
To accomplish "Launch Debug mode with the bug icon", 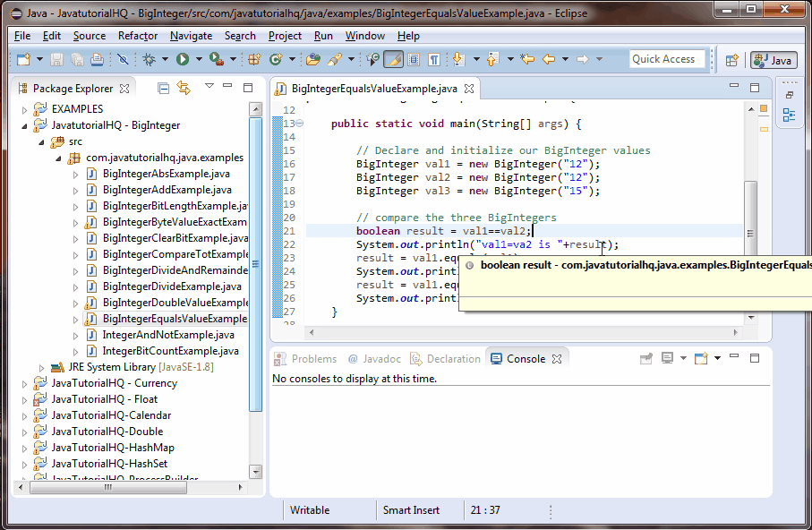I will [x=150, y=58].
